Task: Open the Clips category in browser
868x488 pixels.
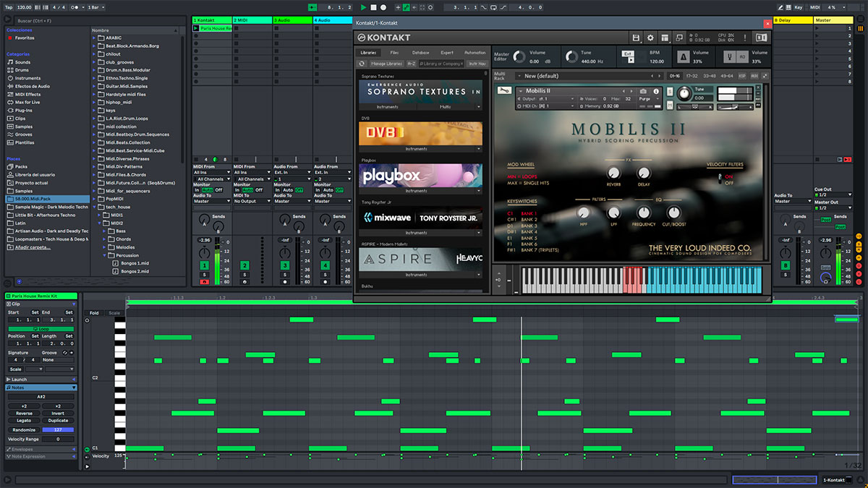Action: point(20,118)
